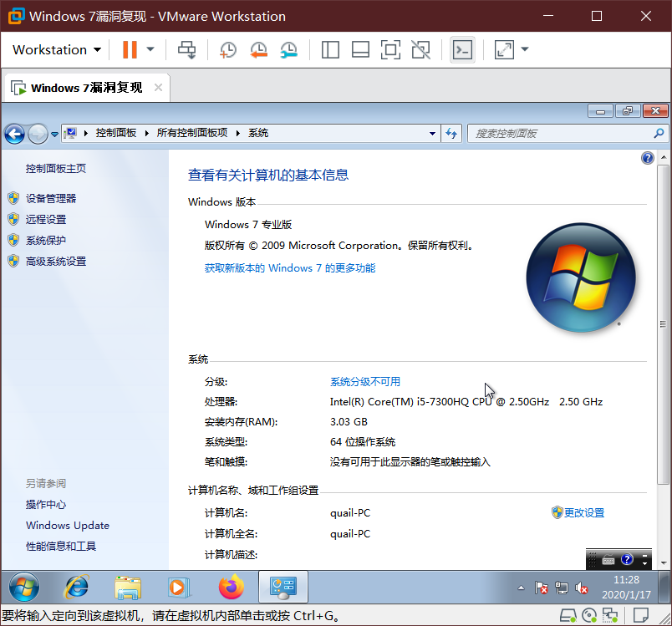Open Windows Media Player from taskbar
Screen dimensions: 672x626
pyautogui.click(x=177, y=587)
